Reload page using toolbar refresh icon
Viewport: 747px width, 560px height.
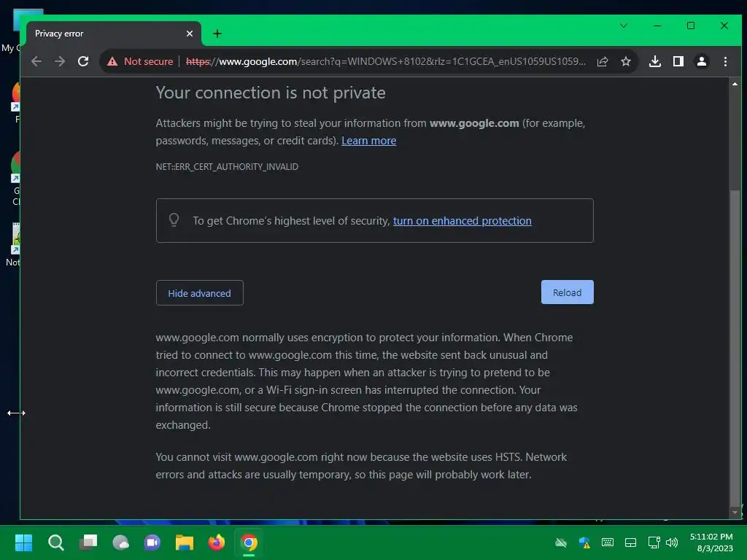pos(83,61)
